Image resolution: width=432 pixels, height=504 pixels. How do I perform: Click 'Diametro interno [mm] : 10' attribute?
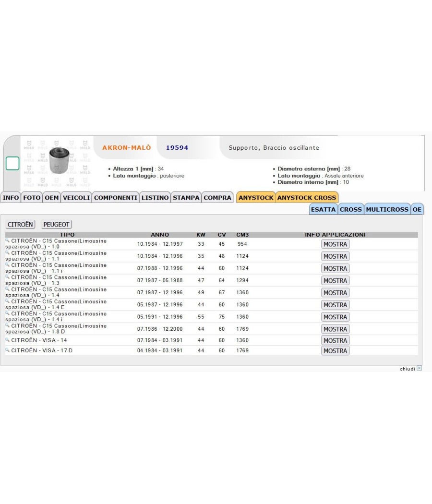coord(313,182)
